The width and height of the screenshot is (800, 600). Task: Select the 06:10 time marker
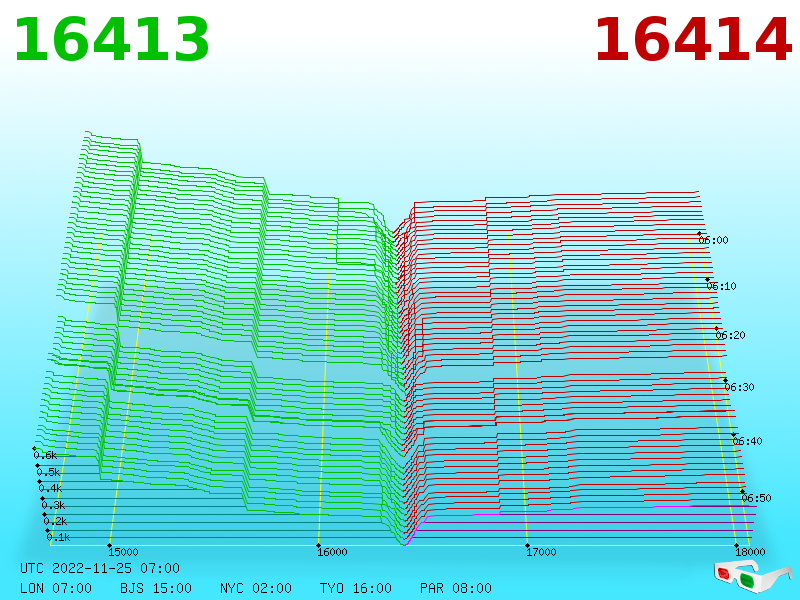tap(721, 286)
